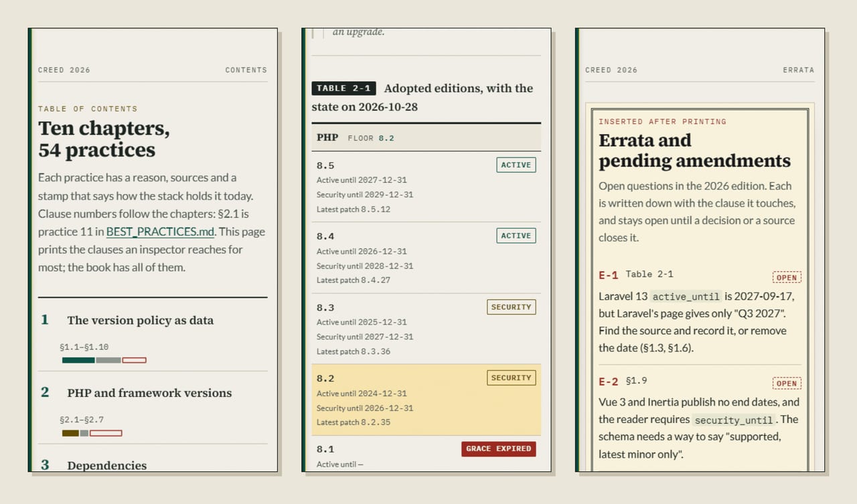Select the progress bar under §2.1–§2.7

coord(92,433)
